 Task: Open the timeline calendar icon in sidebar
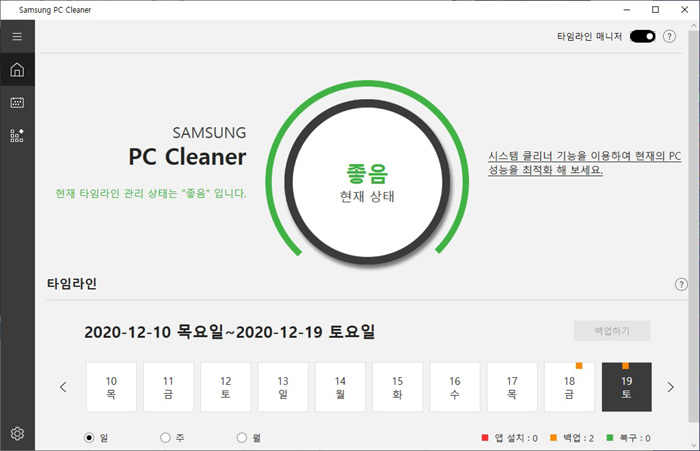17,102
